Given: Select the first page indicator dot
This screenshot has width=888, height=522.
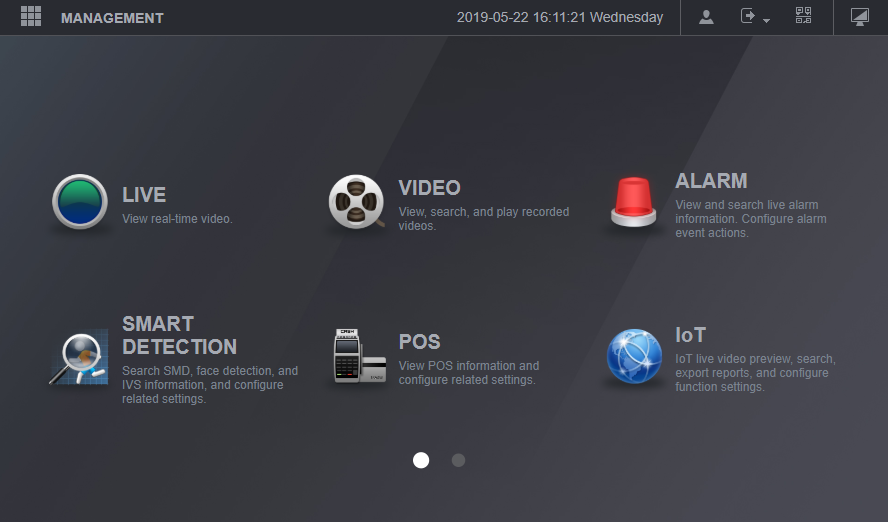Looking at the screenshot, I should (421, 460).
